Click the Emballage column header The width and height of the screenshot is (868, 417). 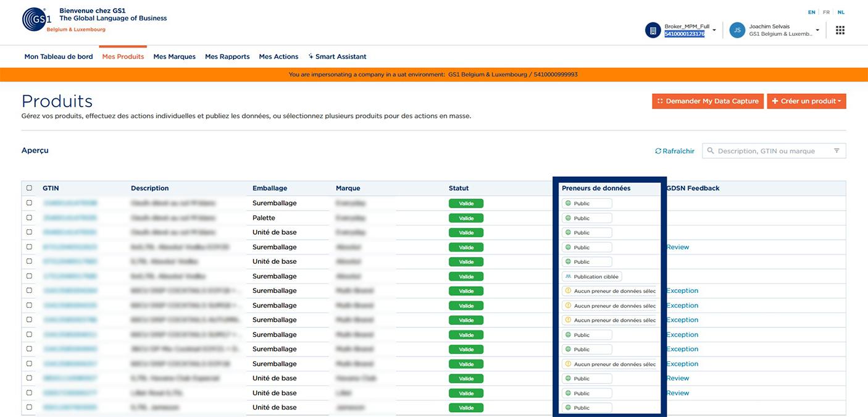point(270,188)
